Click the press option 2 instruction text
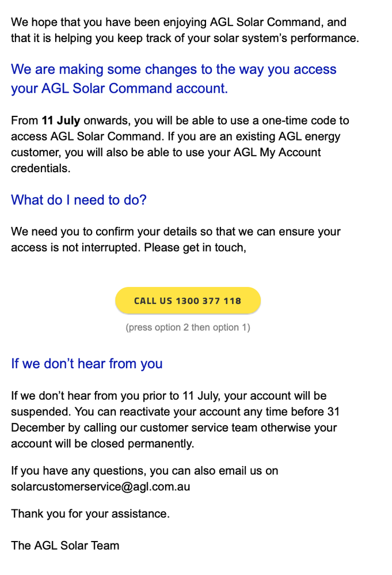The height and width of the screenshot is (575, 392). click(x=188, y=327)
